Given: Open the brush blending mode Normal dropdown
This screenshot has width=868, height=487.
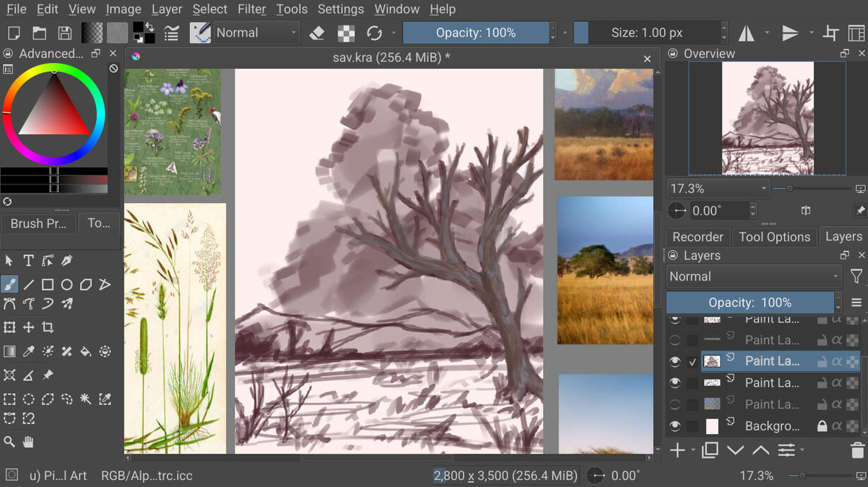Looking at the screenshot, I should [256, 33].
